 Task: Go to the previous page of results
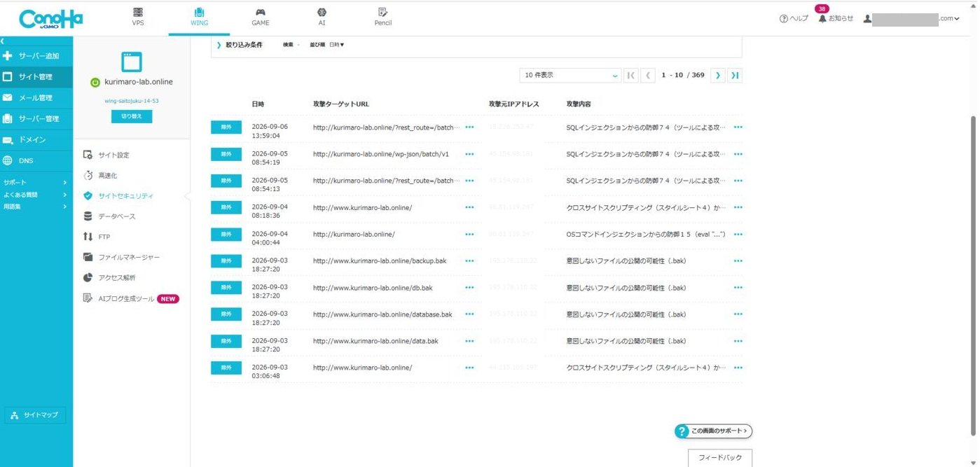(x=648, y=75)
